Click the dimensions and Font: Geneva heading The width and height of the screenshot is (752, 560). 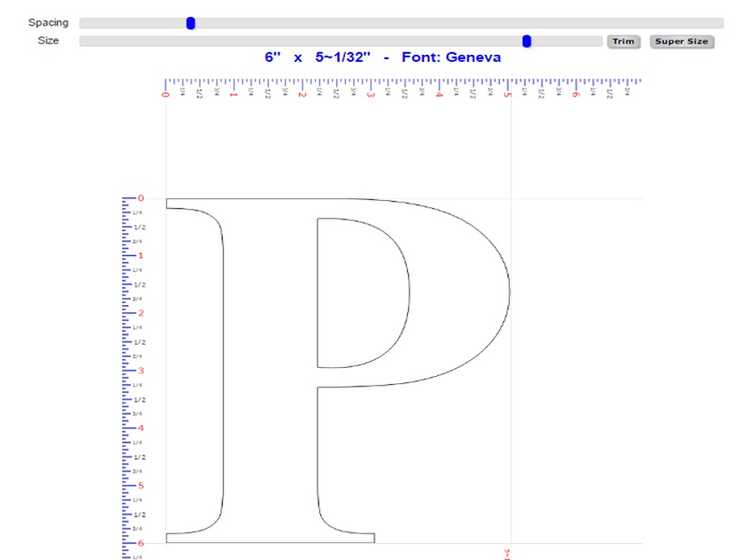[383, 58]
